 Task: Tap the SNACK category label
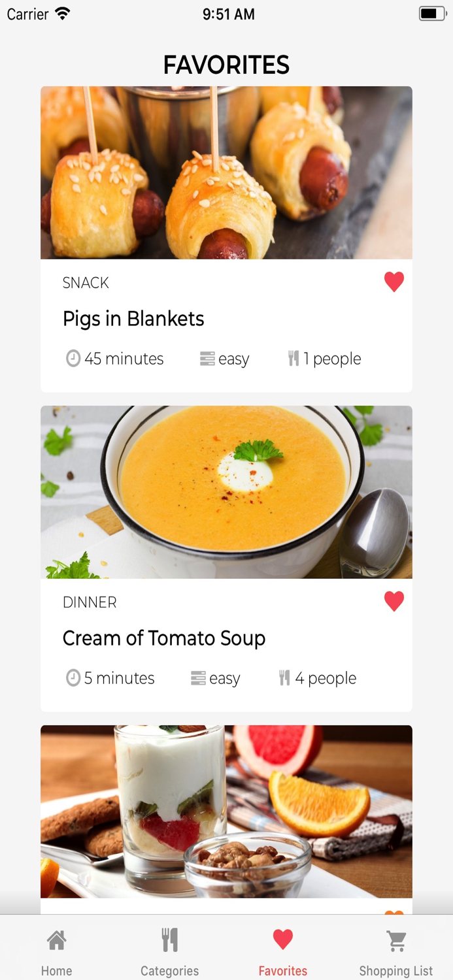tap(86, 283)
